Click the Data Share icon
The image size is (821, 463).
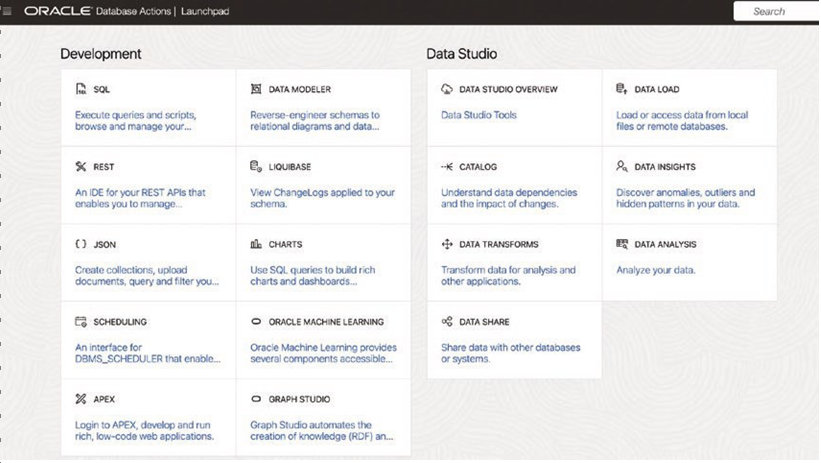(x=447, y=322)
